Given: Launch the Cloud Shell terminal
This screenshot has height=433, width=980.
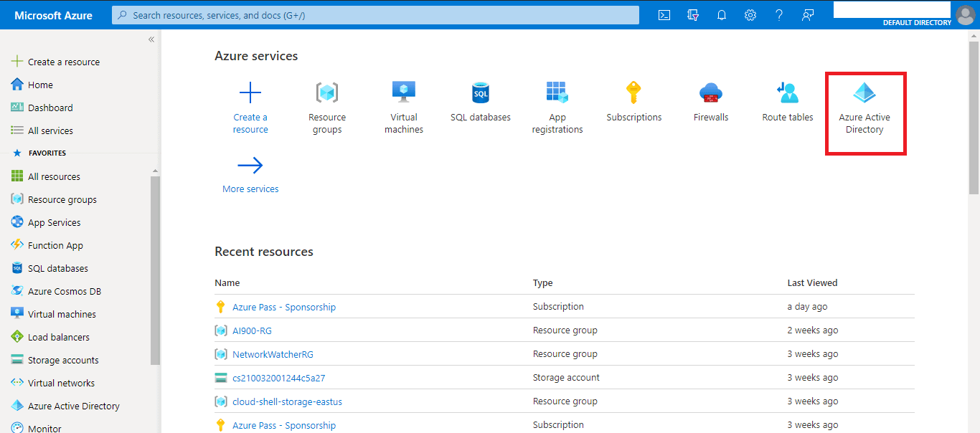Looking at the screenshot, I should coord(664,14).
